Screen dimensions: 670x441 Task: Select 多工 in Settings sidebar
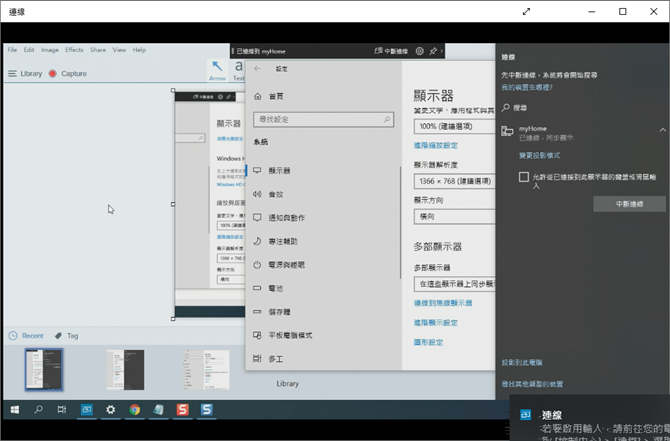coord(323,359)
